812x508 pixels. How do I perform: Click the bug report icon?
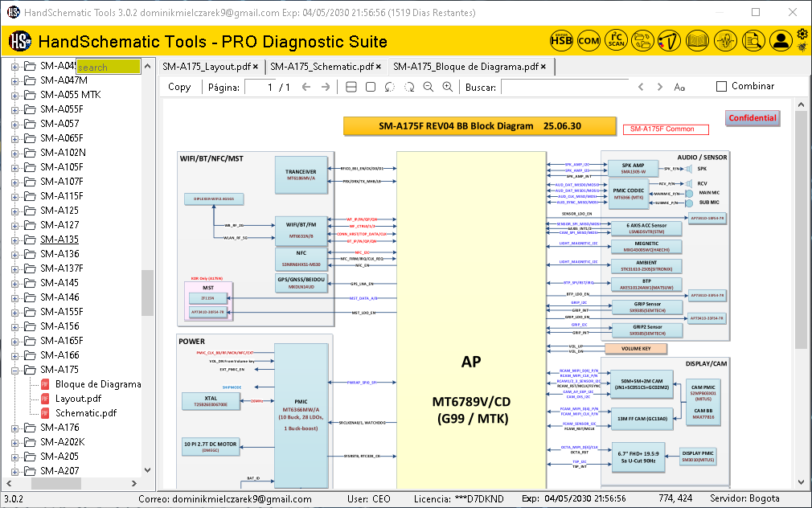pos(802,47)
